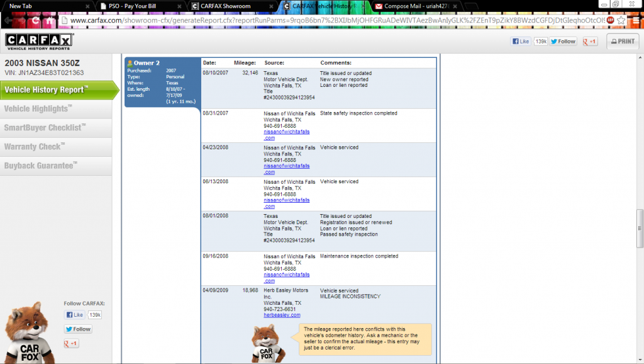
Task: Click the Google +1 button in the page header
Action: click(x=589, y=41)
